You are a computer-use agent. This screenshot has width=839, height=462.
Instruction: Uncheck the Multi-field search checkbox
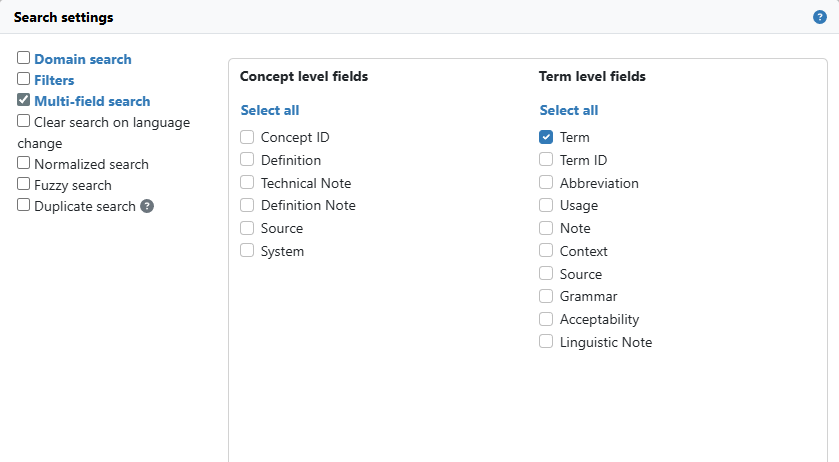[24, 100]
